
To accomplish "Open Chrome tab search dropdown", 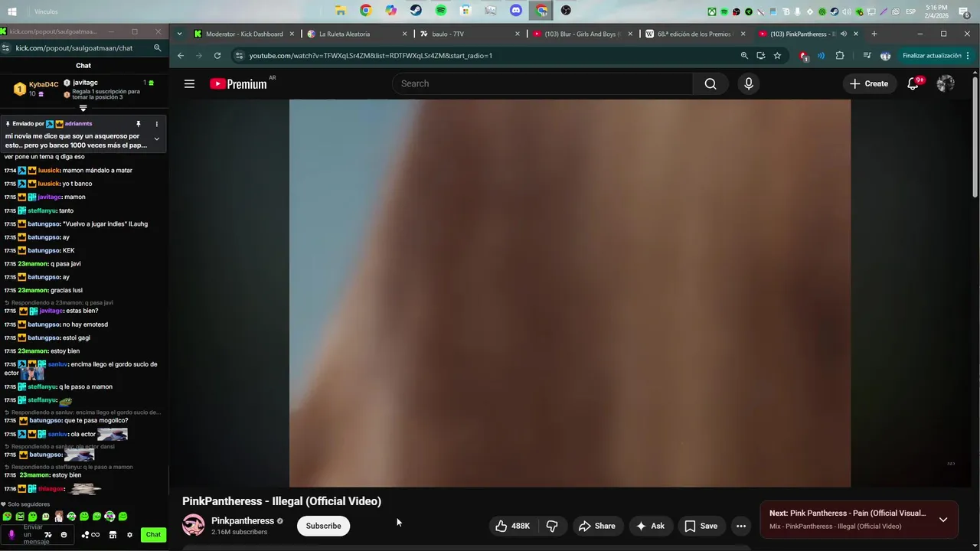I will 179,34.
